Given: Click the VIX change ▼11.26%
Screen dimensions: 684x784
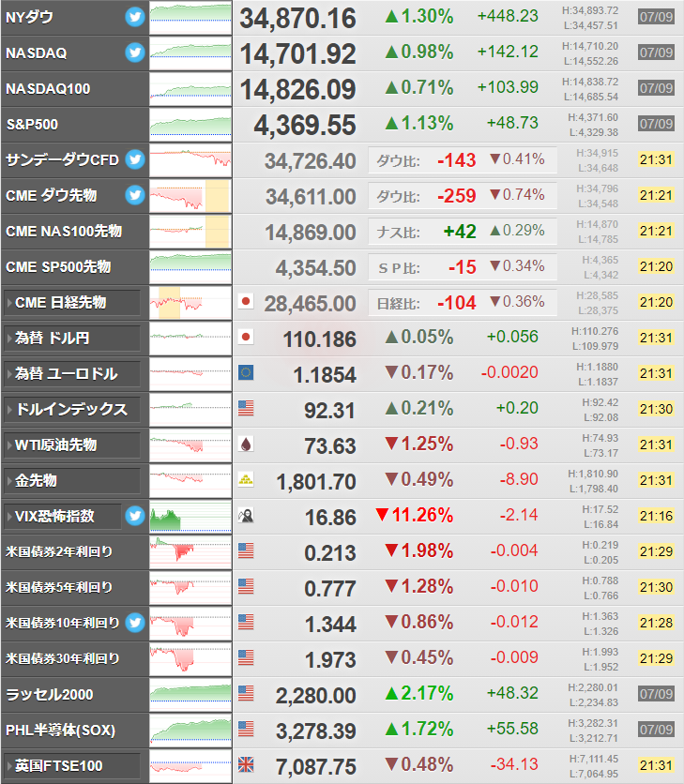Looking at the screenshot, I should [415, 515].
